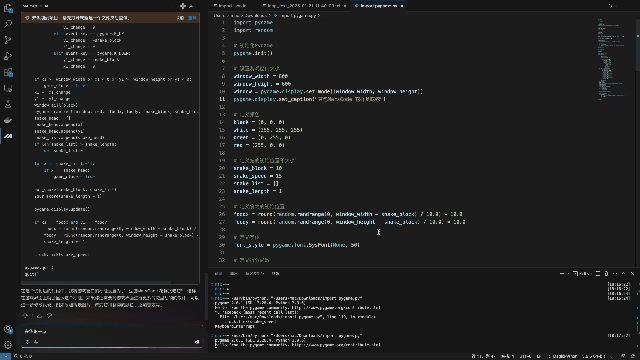The image size is (640, 360).
Task: Click the blue action link in orange banner
Action: 192,18
